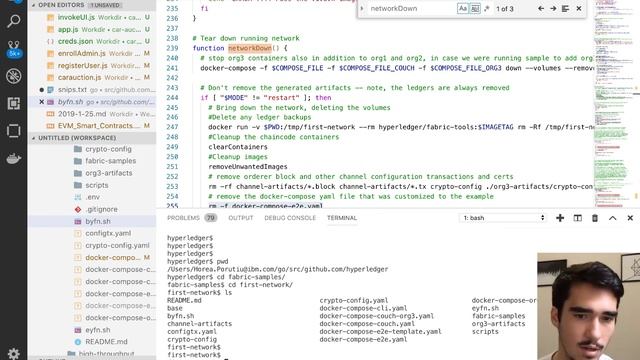640x360 pixels.
Task: Open EVM_Smart_Contracts file in open editors
Action: click(92, 126)
